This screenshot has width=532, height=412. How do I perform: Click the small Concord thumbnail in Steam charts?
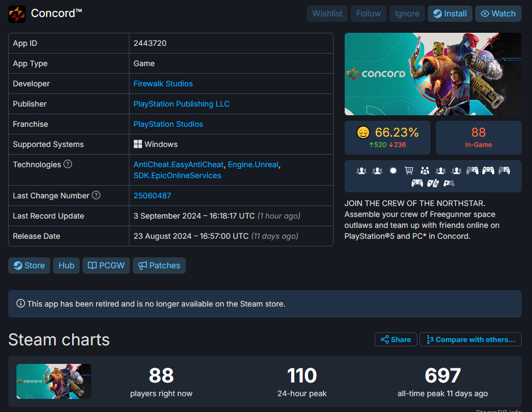point(54,381)
